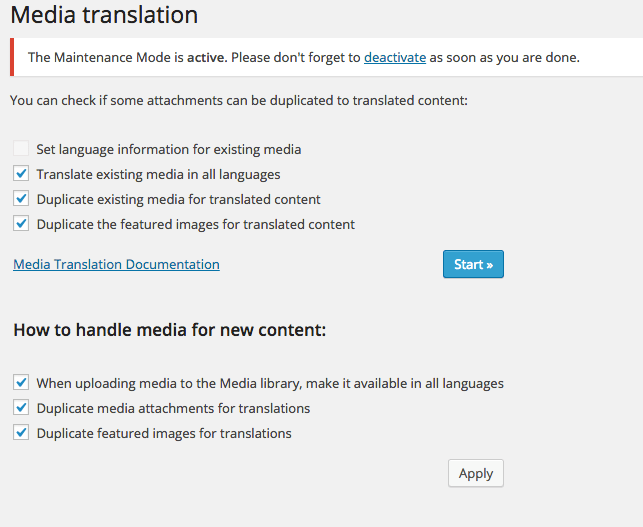Screen dimensions: 643x527
Task: Uncheck Duplicate the featured images for translated content
Action: point(21,224)
